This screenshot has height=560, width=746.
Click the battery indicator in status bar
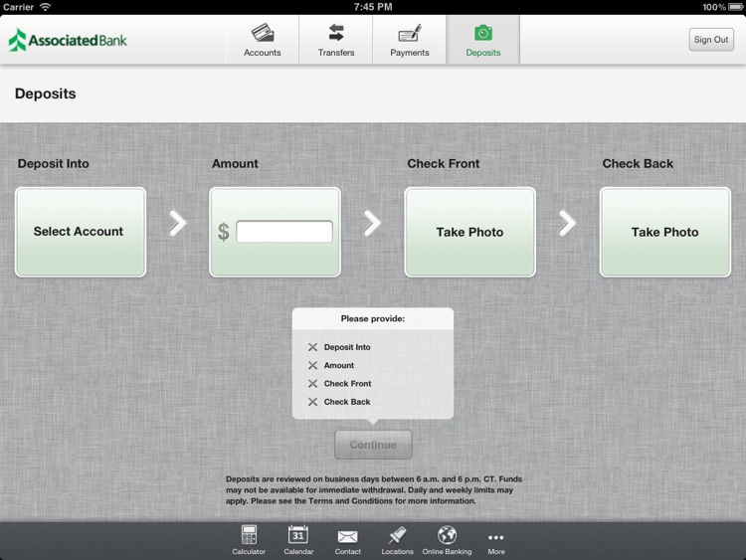pos(735,7)
